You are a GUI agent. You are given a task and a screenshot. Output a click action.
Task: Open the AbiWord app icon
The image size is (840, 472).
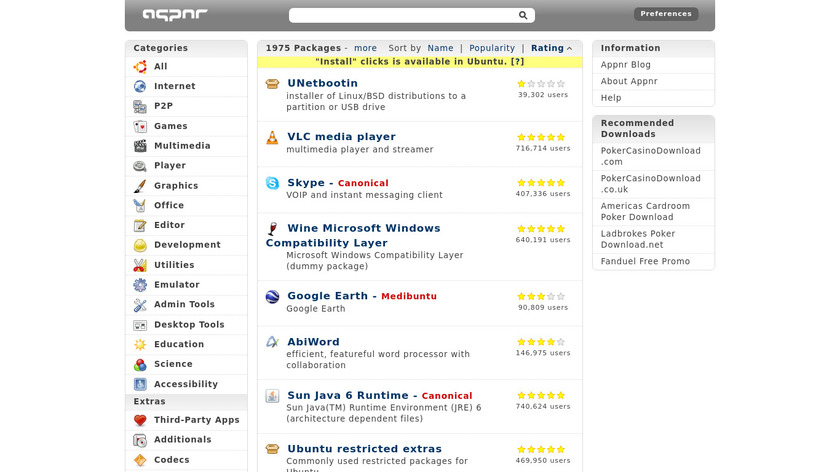272,342
